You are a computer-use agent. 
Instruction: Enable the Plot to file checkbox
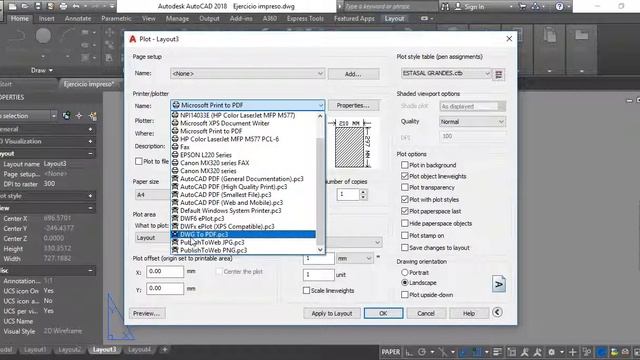point(139,161)
